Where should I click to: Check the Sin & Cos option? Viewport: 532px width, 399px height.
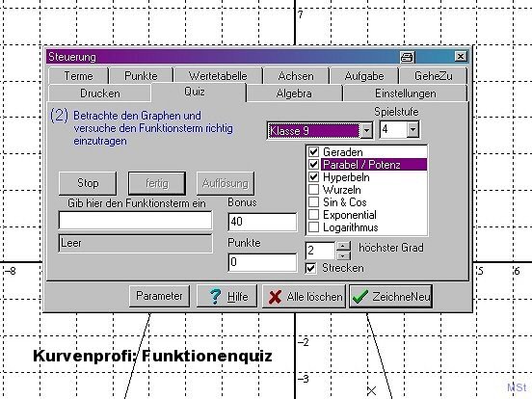point(313,201)
